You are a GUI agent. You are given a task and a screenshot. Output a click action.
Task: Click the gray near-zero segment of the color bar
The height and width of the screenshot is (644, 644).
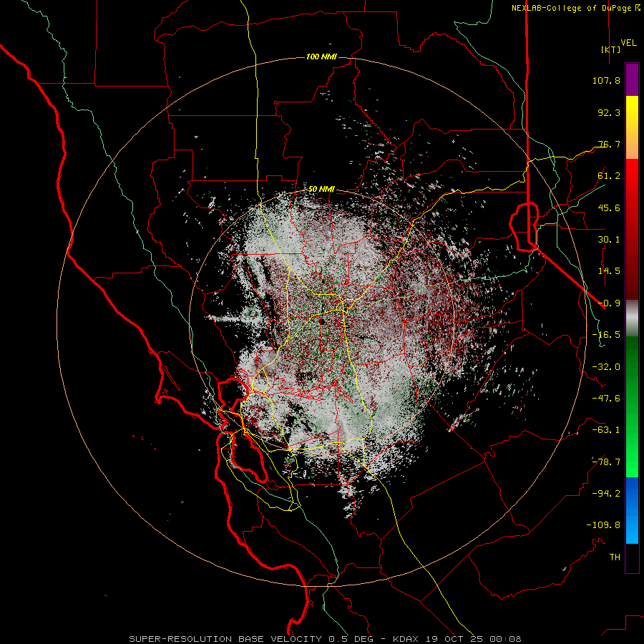[632, 318]
